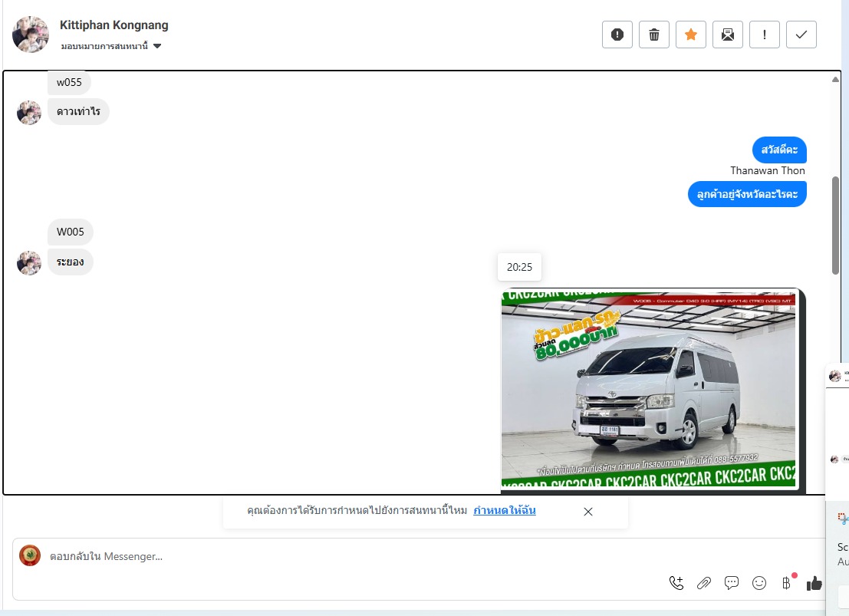Open the emoji picker smiley icon
The width and height of the screenshot is (849, 616).
coord(759,583)
